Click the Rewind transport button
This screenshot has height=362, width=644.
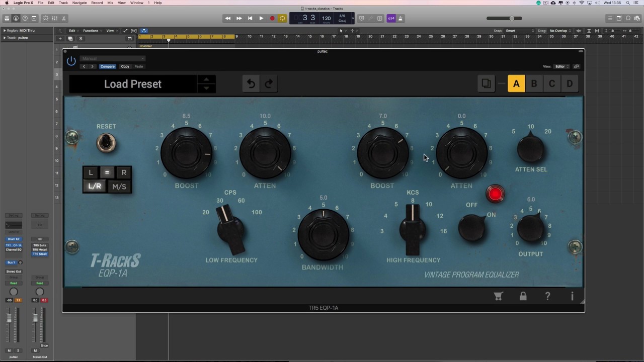pyautogui.click(x=228, y=19)
